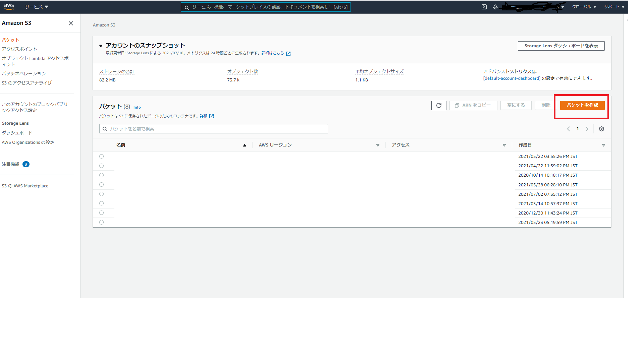Collapse the アカウントのスナップショット section
This screenshot has height=362, width=644.
pyautogui.click(x=101, y=46)
